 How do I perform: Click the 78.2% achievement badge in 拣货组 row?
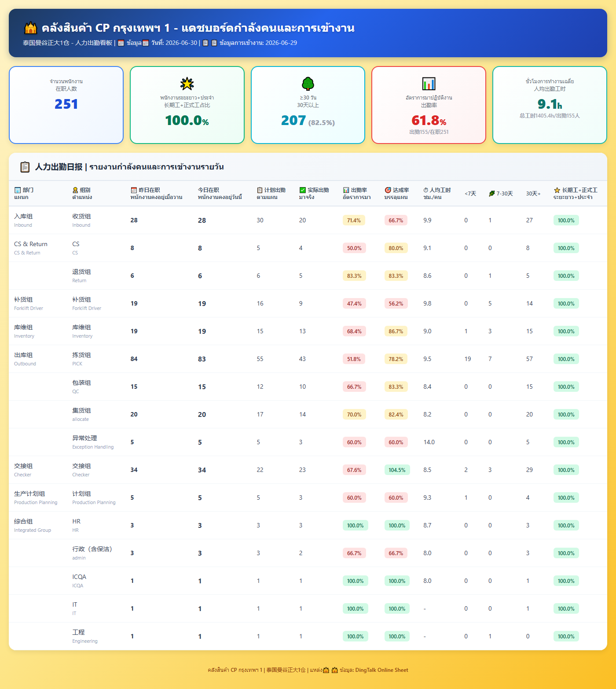click(396, 359)
